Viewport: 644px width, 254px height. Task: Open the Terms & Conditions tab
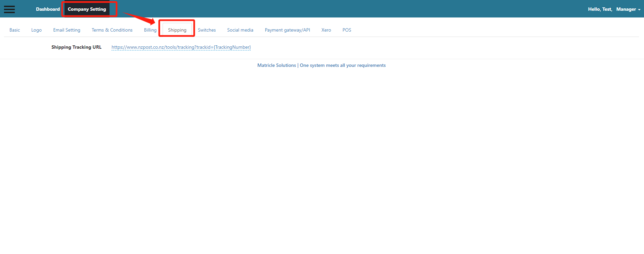(112, 30)
